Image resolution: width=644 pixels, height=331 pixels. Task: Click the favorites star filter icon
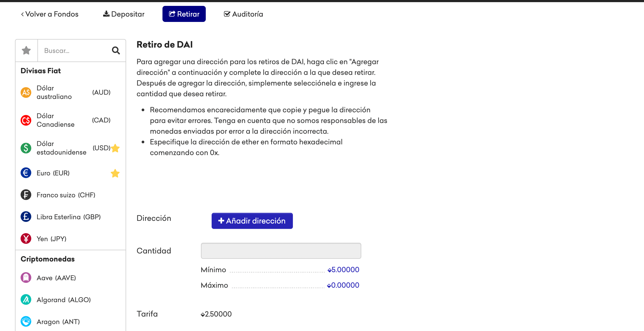pos(26,51)
